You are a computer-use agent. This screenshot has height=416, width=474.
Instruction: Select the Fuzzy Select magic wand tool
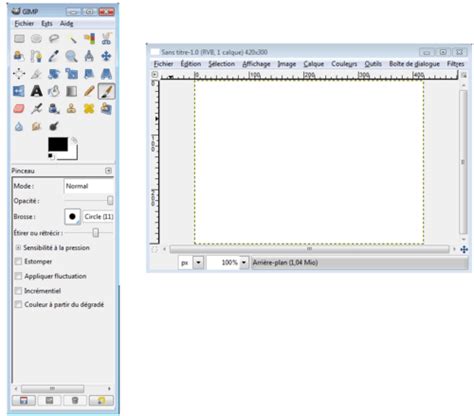tap(72, 39)
